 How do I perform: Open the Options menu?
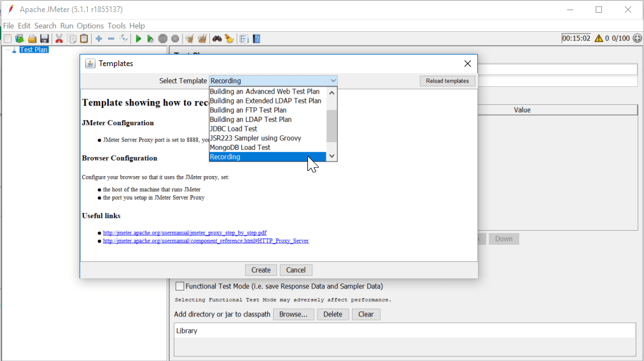pos(90,25)
